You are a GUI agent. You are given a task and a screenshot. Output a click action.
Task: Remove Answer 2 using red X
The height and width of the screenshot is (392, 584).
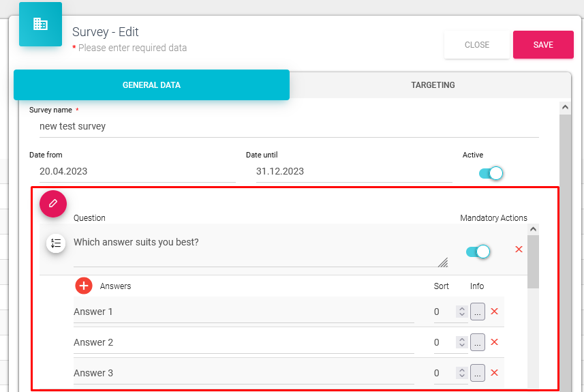(x=495, y=342)
